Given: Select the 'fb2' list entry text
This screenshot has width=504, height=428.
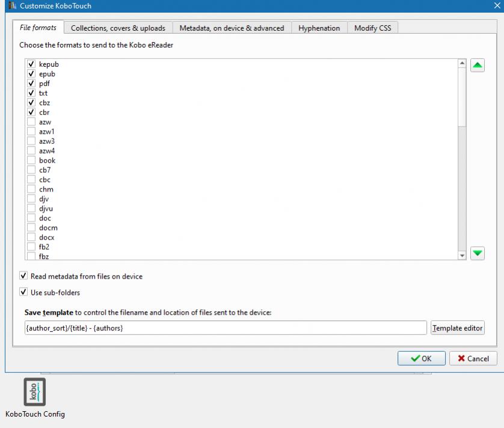Looking at the screenshot, I should click(x=44, y=247).
